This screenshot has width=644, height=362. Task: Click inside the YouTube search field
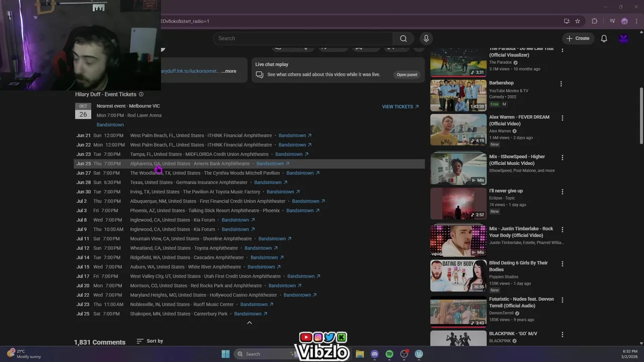(x=303, y=38)
